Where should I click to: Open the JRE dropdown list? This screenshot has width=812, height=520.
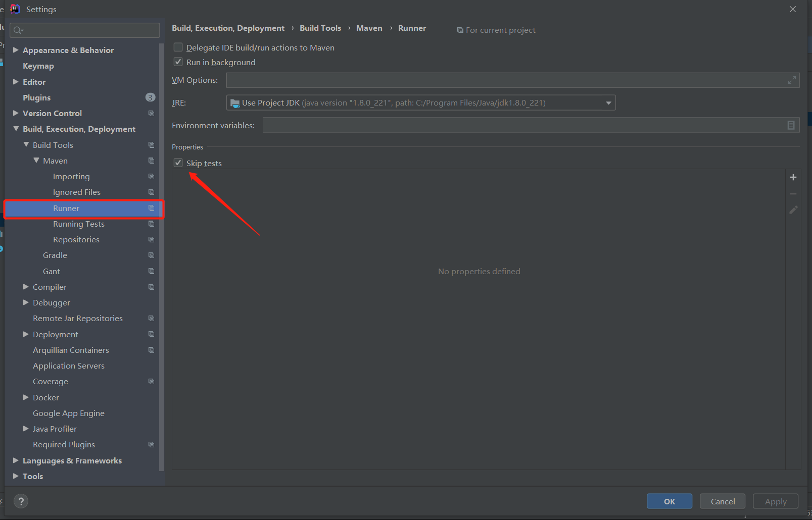[x=608, y=103]
